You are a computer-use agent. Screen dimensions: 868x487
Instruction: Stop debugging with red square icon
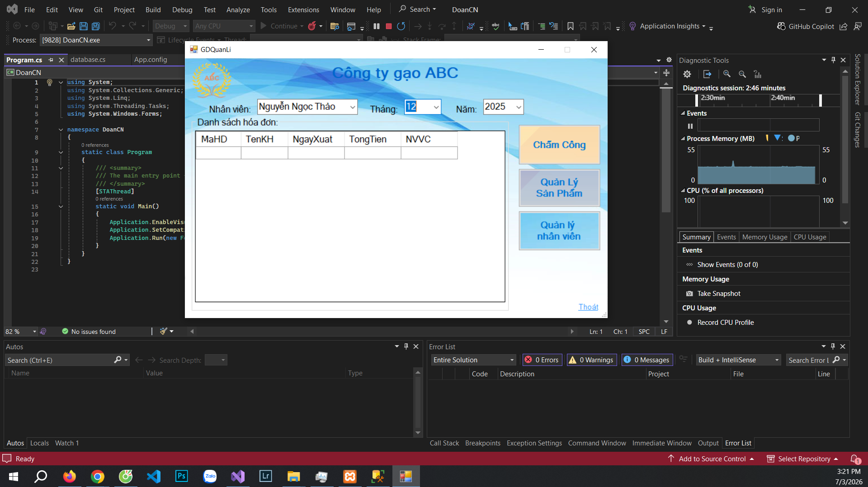coord(389,26)
